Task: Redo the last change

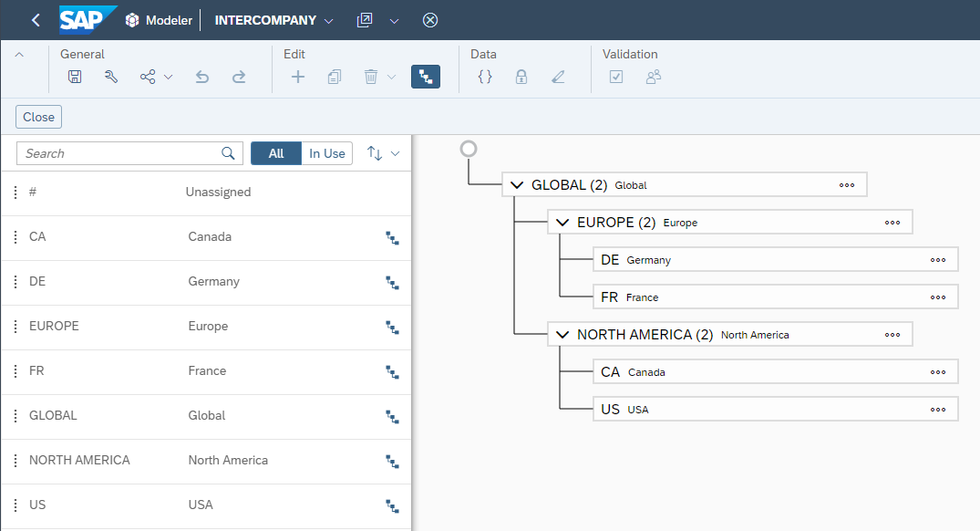Action: pyautogui.click(x=239, y=77)
